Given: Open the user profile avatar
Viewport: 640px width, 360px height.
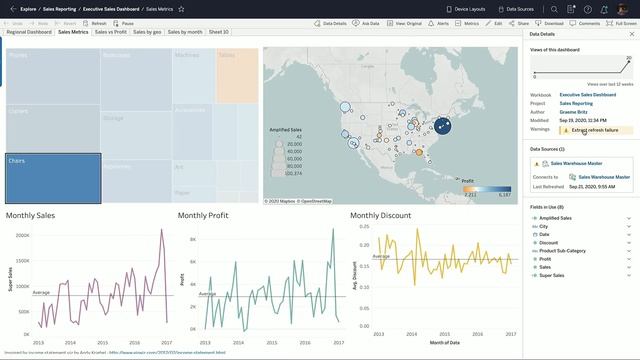Looking at the screenshot, I should (622, 9).
